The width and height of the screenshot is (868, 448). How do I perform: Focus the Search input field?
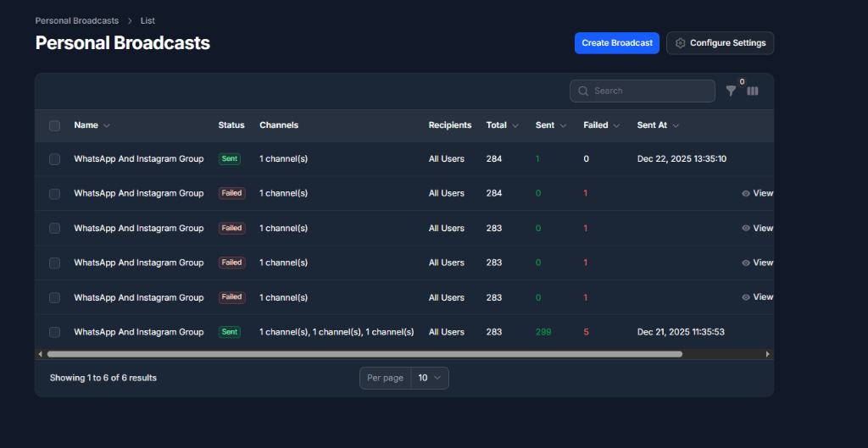[650, 91]
